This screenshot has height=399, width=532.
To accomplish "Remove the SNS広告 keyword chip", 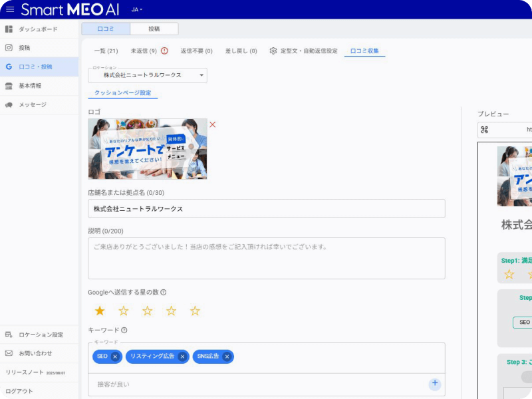I will click(x=227, y=357).
